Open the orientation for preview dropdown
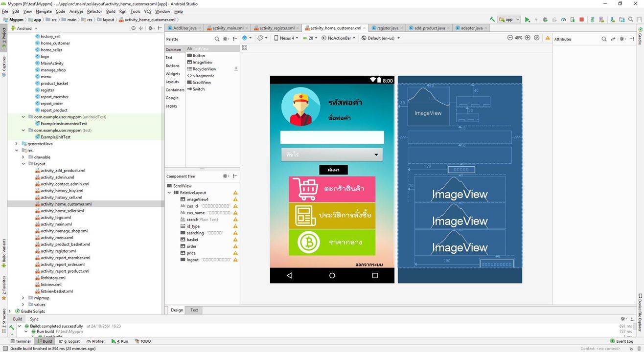The height and width of the screenshot is (352, 644). [263, 38]
